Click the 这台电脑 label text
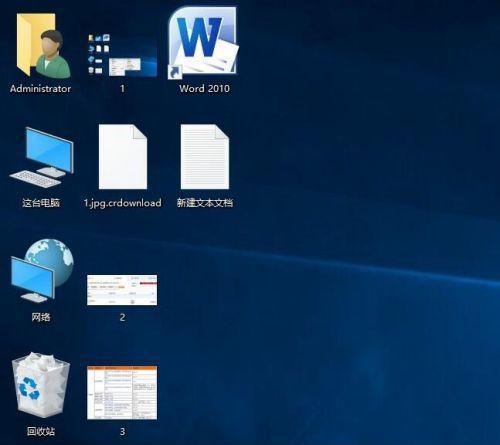This screenshot has height=445, width=500. 41,203
